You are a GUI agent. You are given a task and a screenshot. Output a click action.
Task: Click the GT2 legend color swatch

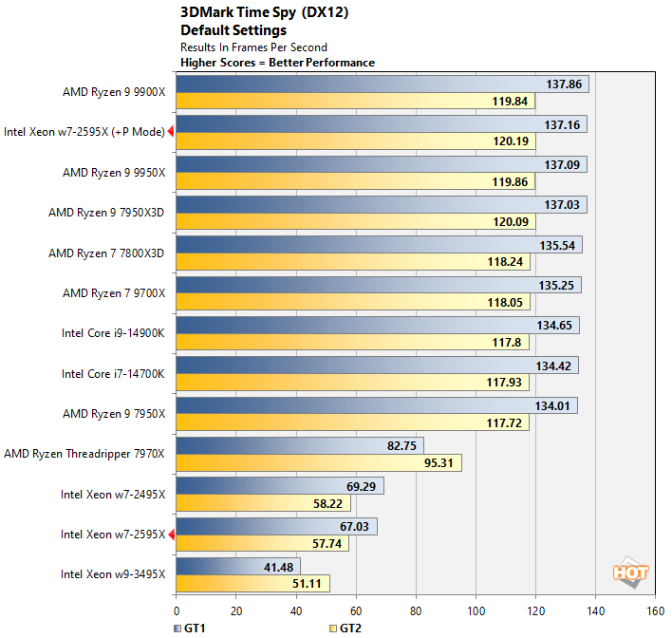coord(333,629)
